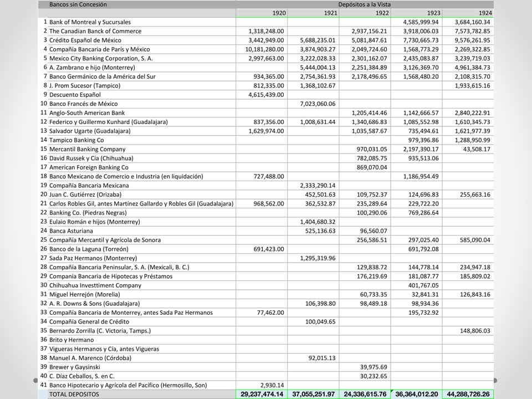
Task: Select 'Federico y Guillermo Kunhard (Guadalajara)'
Action: [x=142, y=122]
